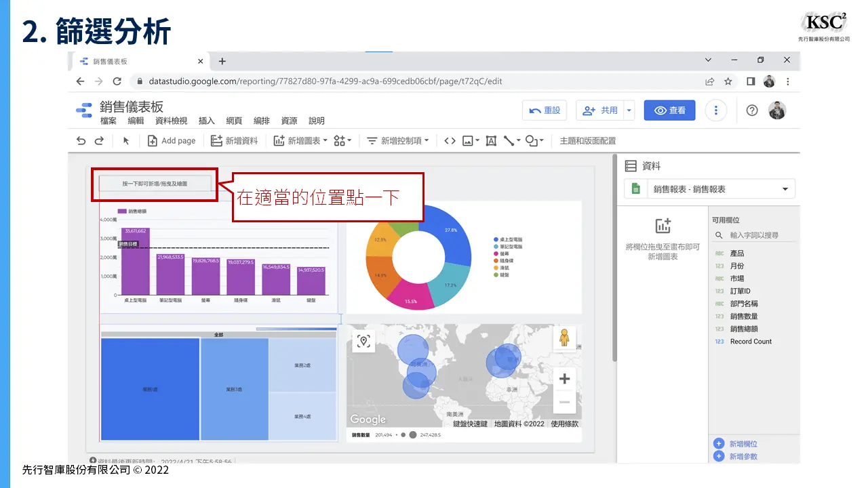Open the 新增圖表 chart dropdown

[300, 141]
